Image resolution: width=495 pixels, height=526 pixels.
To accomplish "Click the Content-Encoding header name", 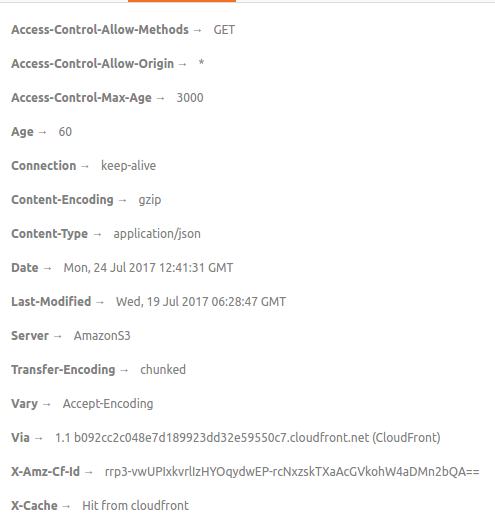I will (62, 200).
